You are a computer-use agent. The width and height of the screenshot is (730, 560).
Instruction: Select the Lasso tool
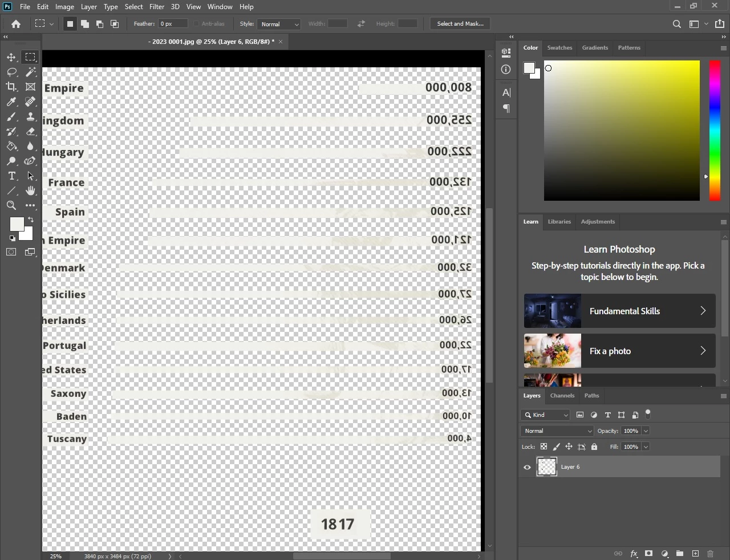tap(11, 72)
